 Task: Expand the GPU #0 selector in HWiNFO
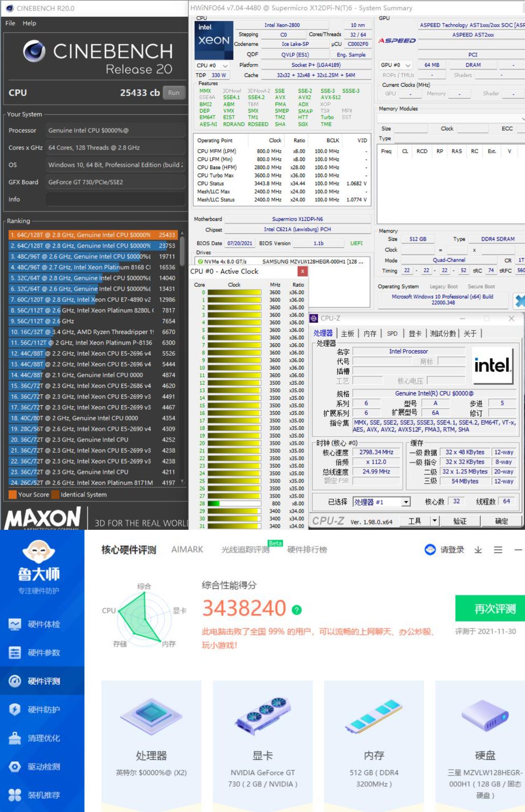[395, 65]
